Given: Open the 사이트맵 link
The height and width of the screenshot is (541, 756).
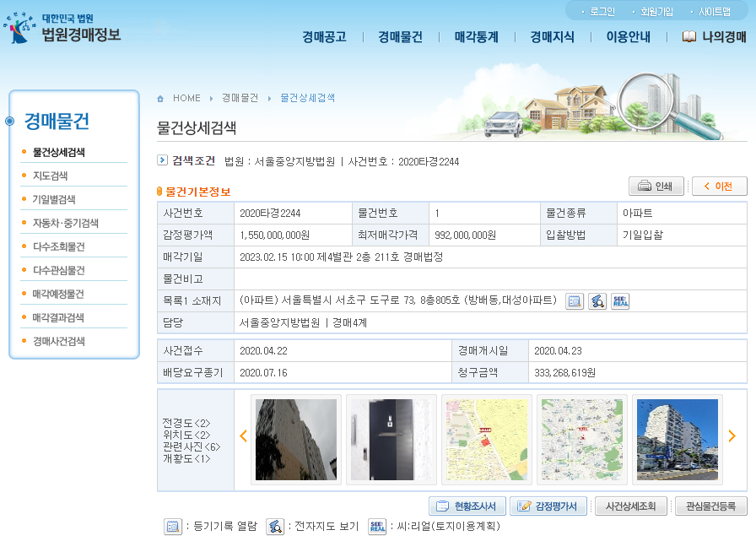Looking at the screenshot, I should click(714, 12).
